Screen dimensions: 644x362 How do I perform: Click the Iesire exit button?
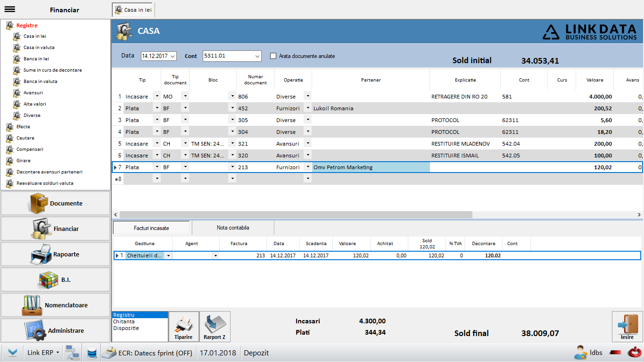627,326
